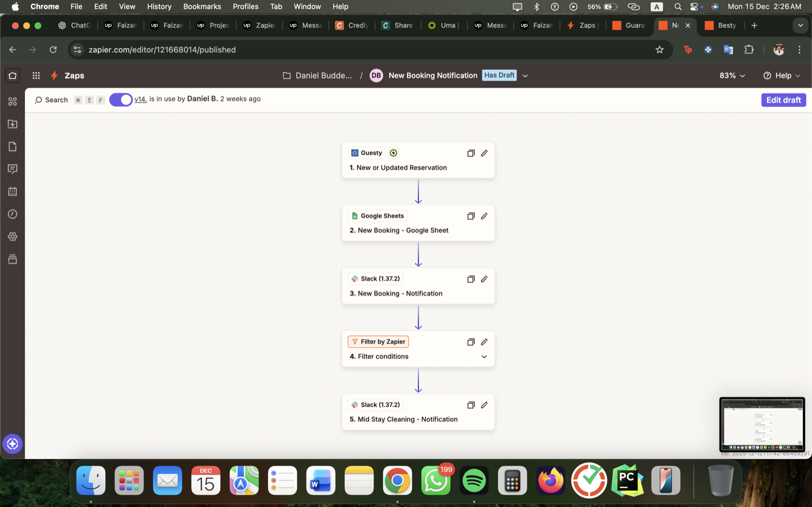Open the versions stack icon in sidebar
The image size is (812, 507).
[12, 259]
